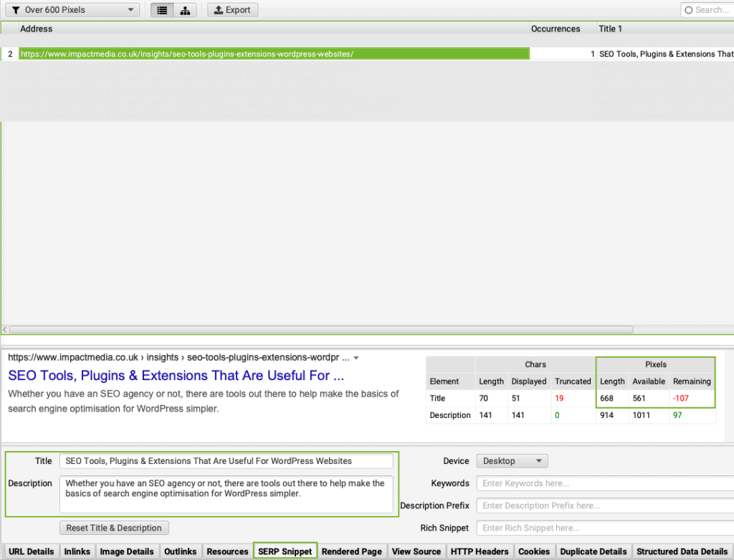734x560 pixels.
Task: Open the View Source tab
Action: click(x=416, y=551)
